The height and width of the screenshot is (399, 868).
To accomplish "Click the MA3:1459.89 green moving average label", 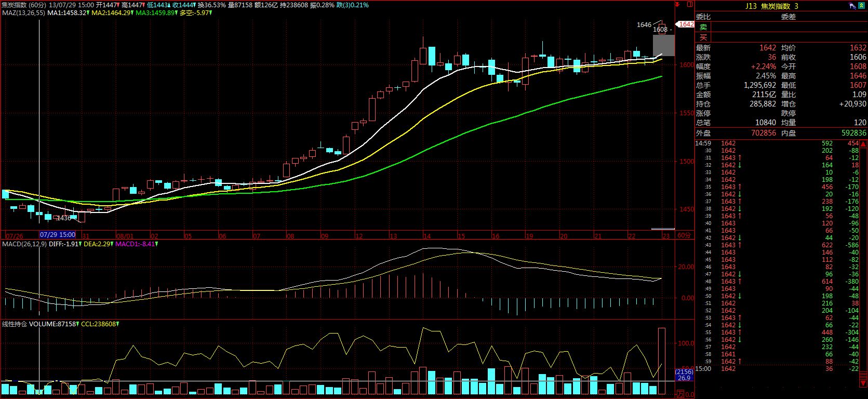I will [x=156, y=12].
